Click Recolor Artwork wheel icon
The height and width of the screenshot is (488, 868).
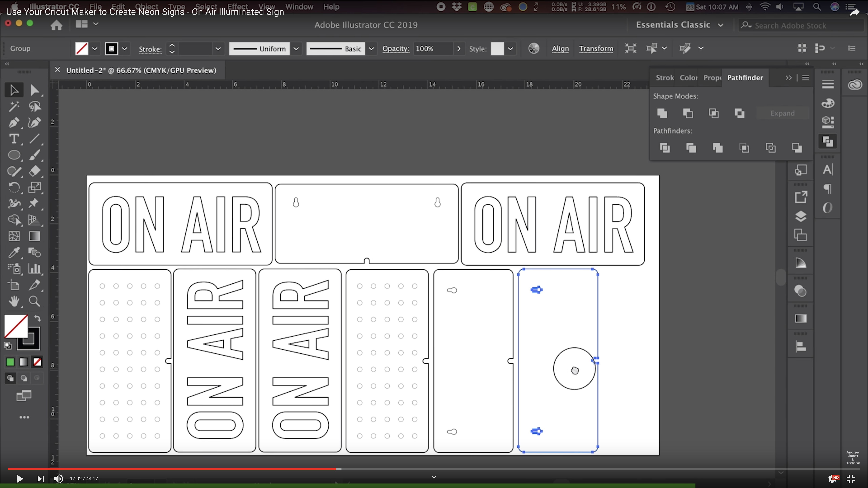click(534, 48)
